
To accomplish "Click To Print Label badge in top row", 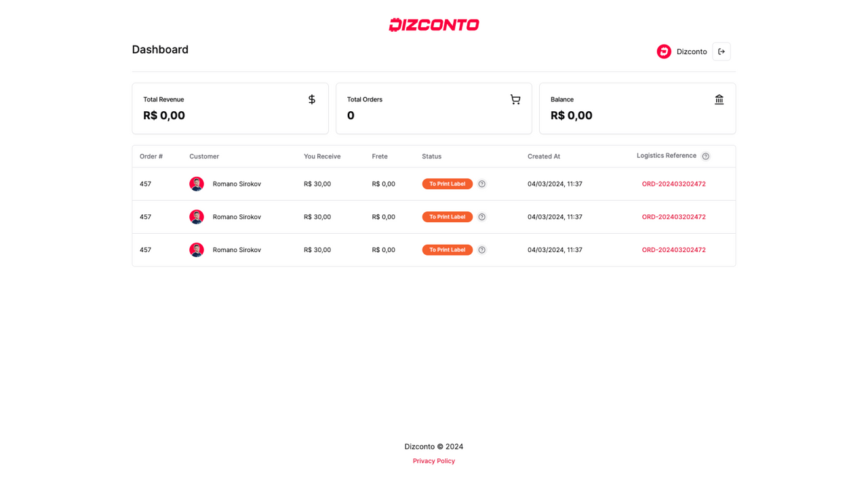I will [x=448, y=184].
